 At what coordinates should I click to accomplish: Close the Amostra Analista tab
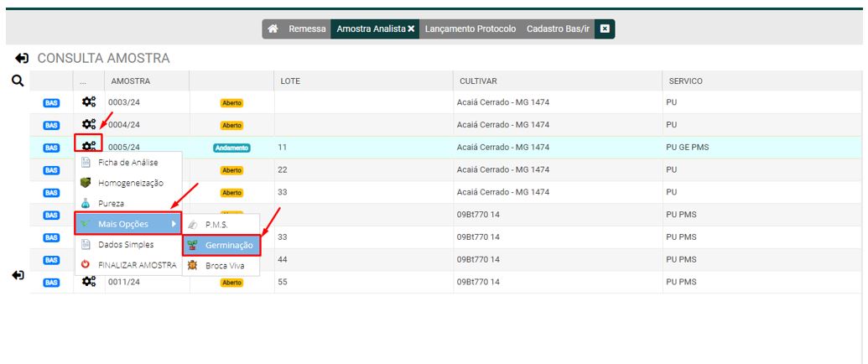click(x=411, y=29)
